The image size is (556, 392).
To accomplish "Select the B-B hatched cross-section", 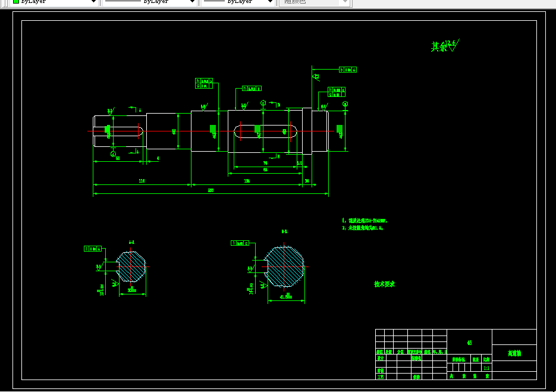I will click(x=284, y=266).
